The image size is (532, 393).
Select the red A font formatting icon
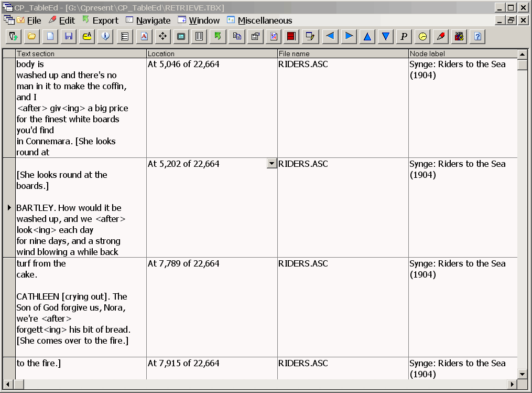coord(144,36)
